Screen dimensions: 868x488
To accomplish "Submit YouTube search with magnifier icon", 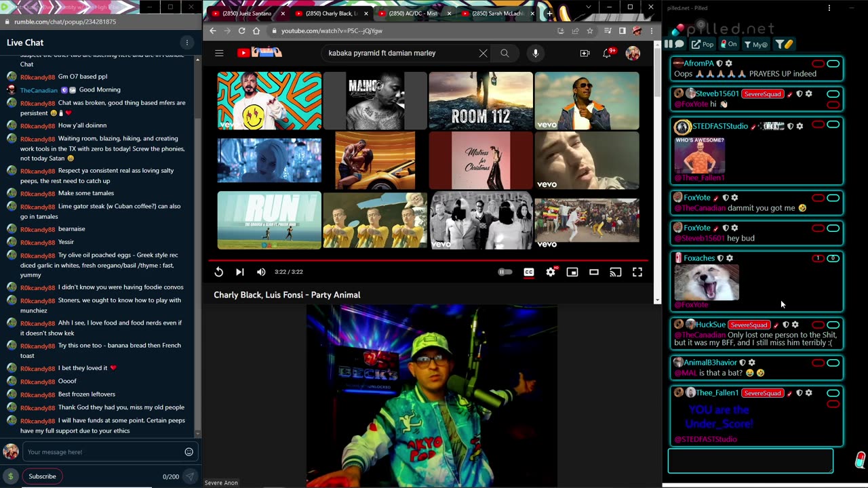I will coord(505,53).
